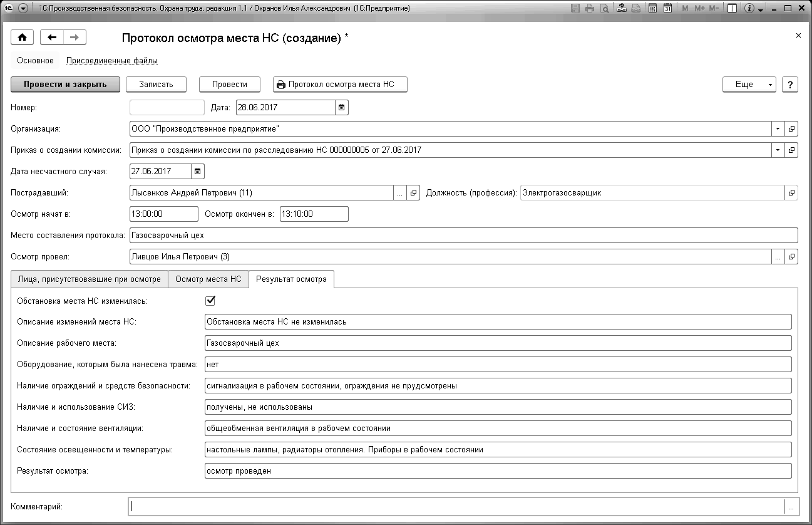Open the calendar icon showing 31
This screenshot has height=525, width=812.
667,9
